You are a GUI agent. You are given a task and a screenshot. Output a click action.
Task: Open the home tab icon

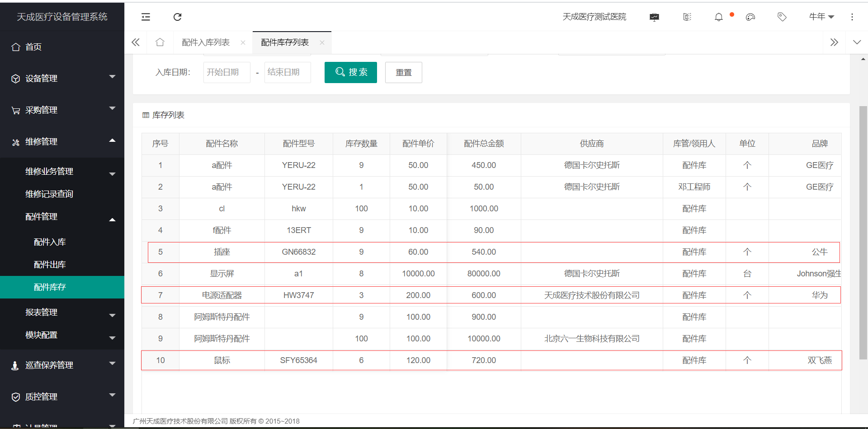click(160, 42)
